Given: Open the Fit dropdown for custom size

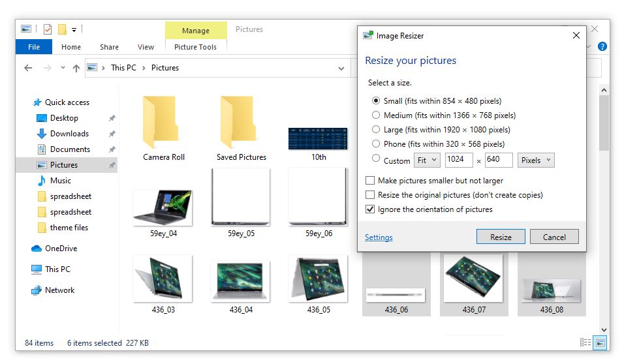Looking at the screenshot, I should tap(427, 160).
